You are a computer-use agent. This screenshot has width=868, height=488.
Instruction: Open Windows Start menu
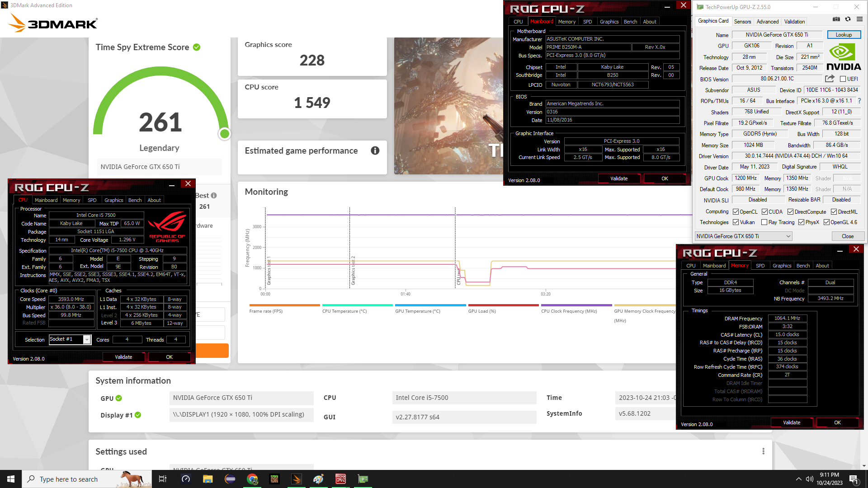pyautogui.click(x=11, y=479)
